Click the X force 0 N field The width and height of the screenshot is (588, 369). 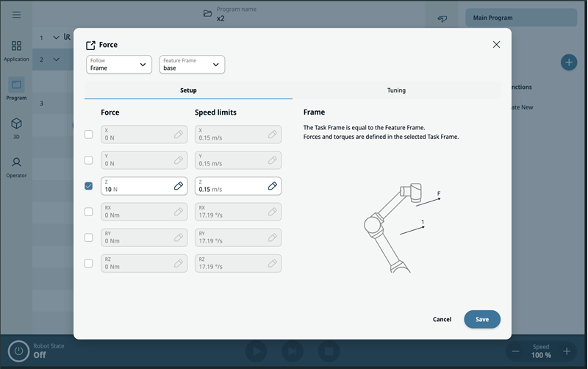point(144,135)
